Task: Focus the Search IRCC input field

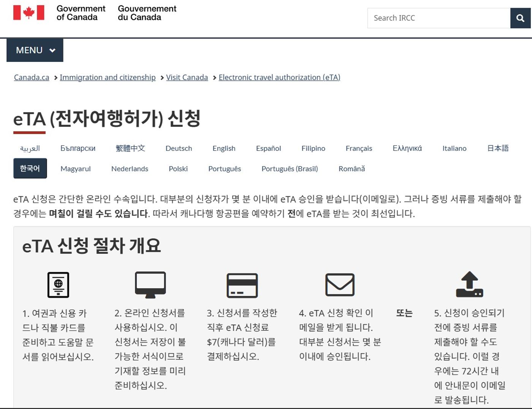Action: click(439, 18)
